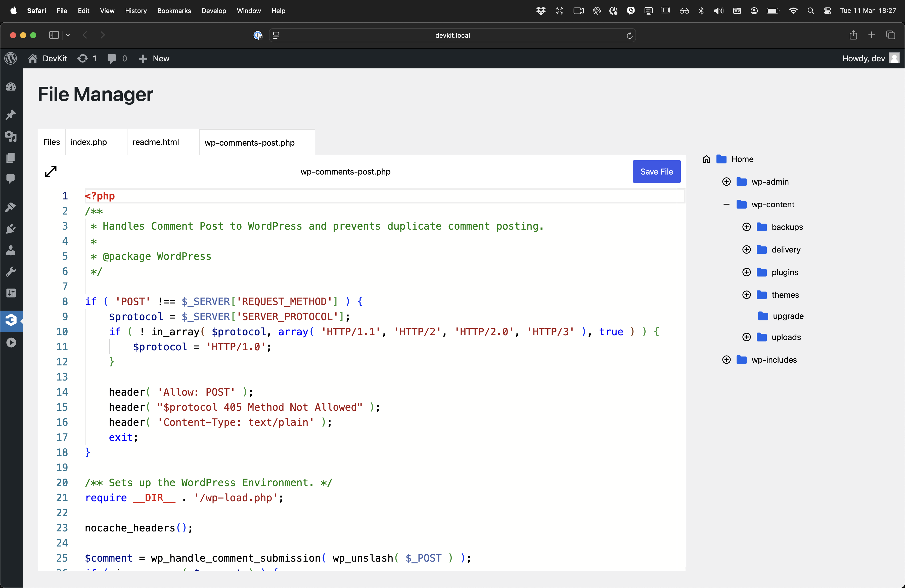Open the Tools wrench sidebar icon
This screenshot has height=588, width=905.
pyautogui.click(x=11, y=272)
